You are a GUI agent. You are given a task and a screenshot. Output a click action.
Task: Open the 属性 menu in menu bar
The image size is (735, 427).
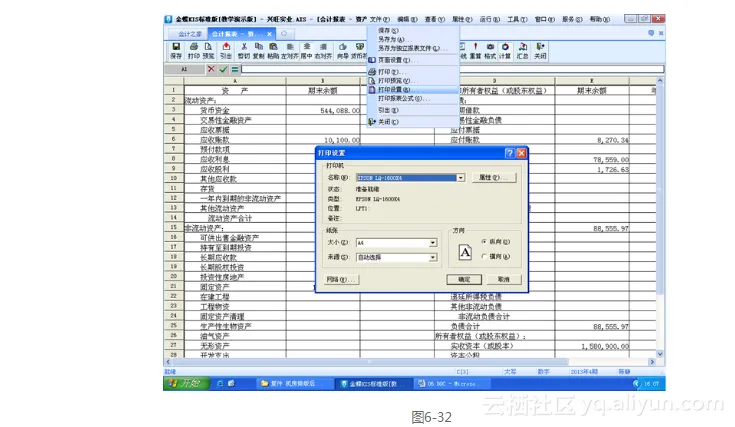[462, 19]
